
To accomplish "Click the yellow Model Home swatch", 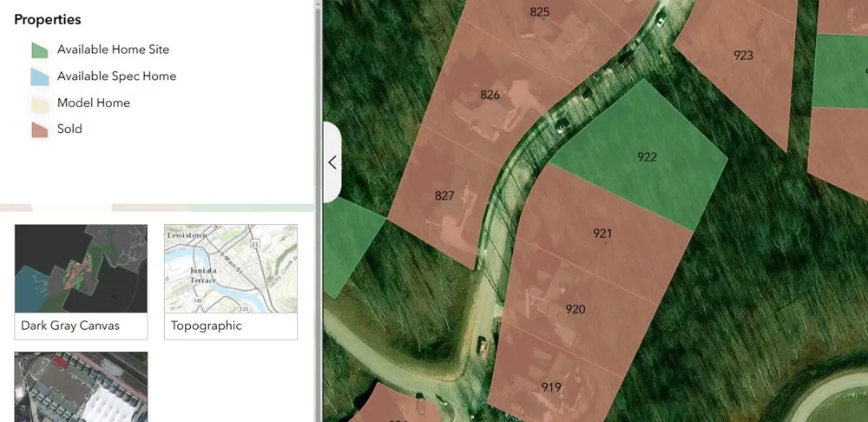I will click(x=40, y=103).
